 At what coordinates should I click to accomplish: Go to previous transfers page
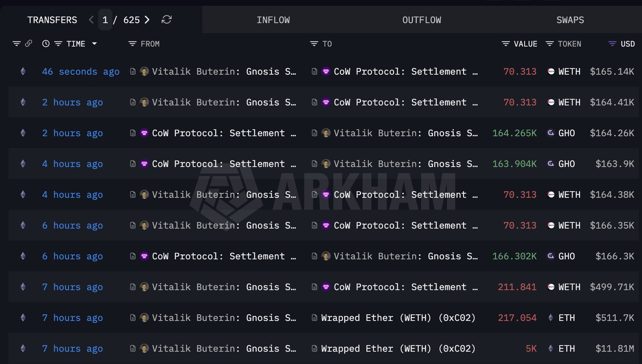(91, 20)
